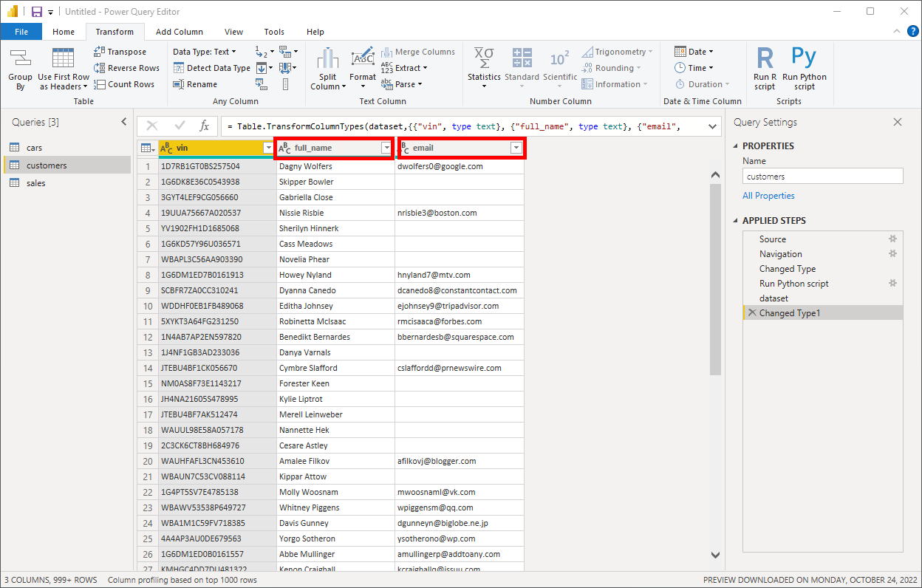Open the Extract dropdown
Image resolution: width=922 pixels, height=588 pixels.
point(411,68)
